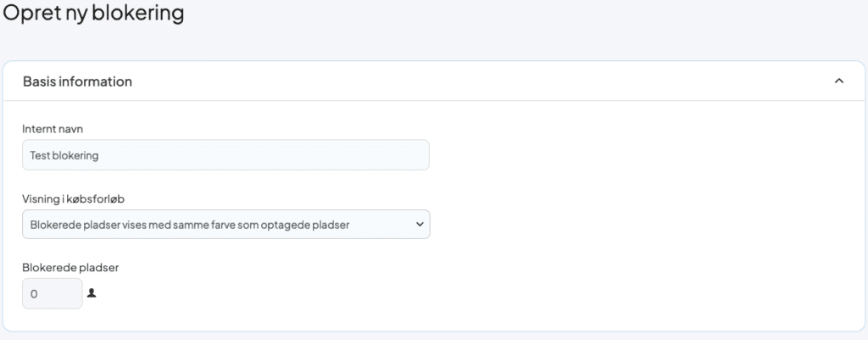
Task: Collapse the Basis information section chevron
Action: tap(839, 81)
